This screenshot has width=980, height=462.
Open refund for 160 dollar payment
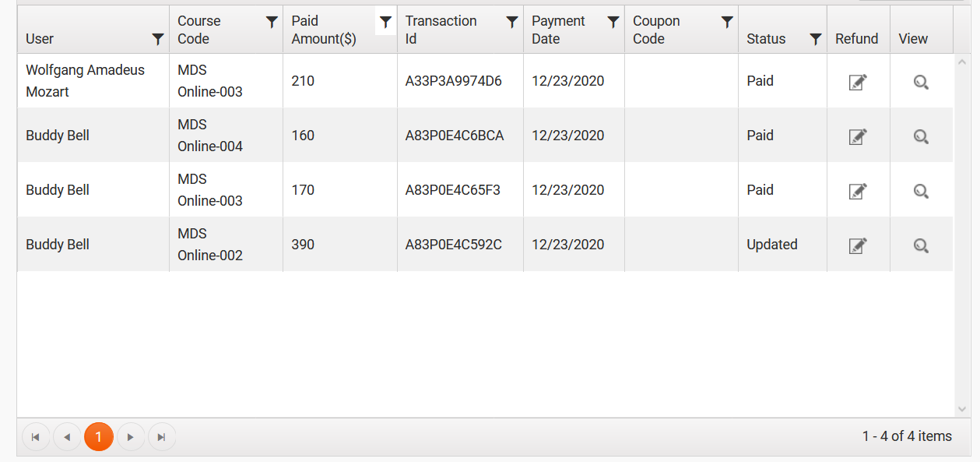[x=858, y=136]
